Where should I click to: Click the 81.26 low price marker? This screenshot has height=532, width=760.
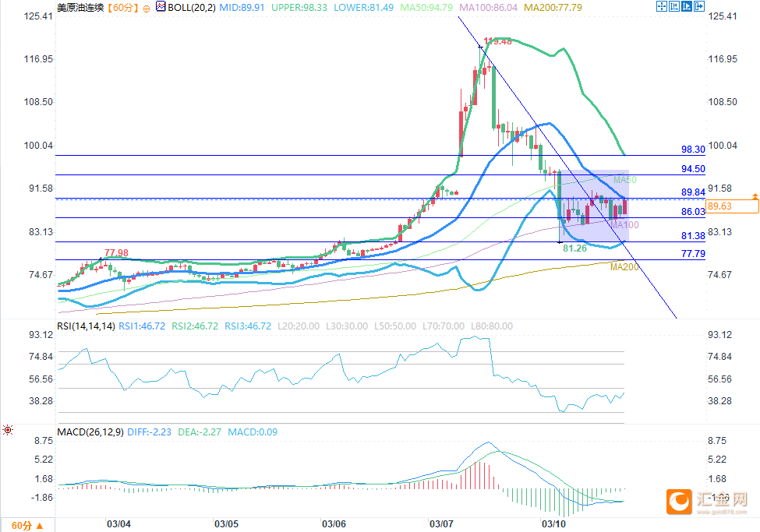click(574, 248)
